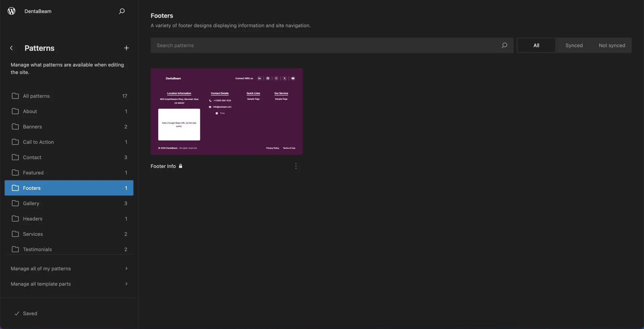
Task: Open the Featured category
Action: point(69,173)
